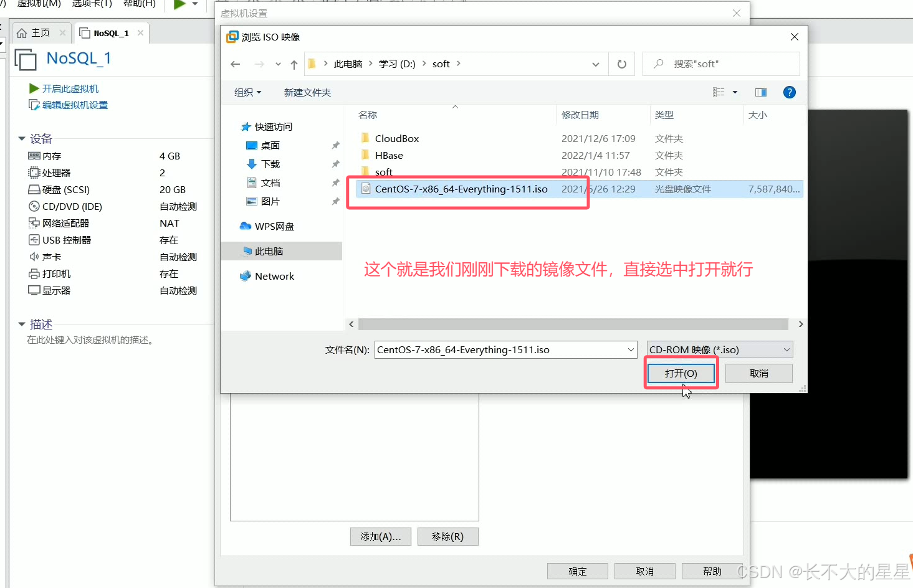Click the Forward arrow in the file dialog
The height and width of the screenshot is (588, 913).
259,64
